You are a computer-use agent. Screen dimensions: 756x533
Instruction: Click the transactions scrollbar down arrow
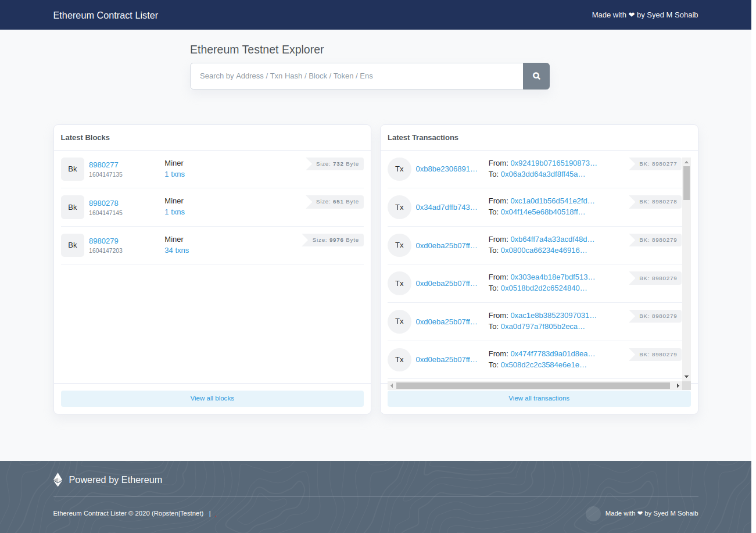[x=686, y=377]
